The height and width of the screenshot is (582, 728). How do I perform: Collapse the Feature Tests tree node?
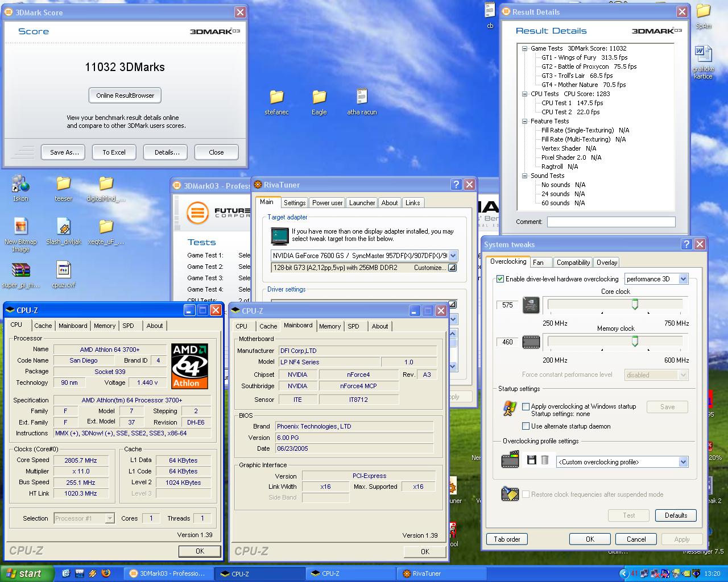point(524,122)
